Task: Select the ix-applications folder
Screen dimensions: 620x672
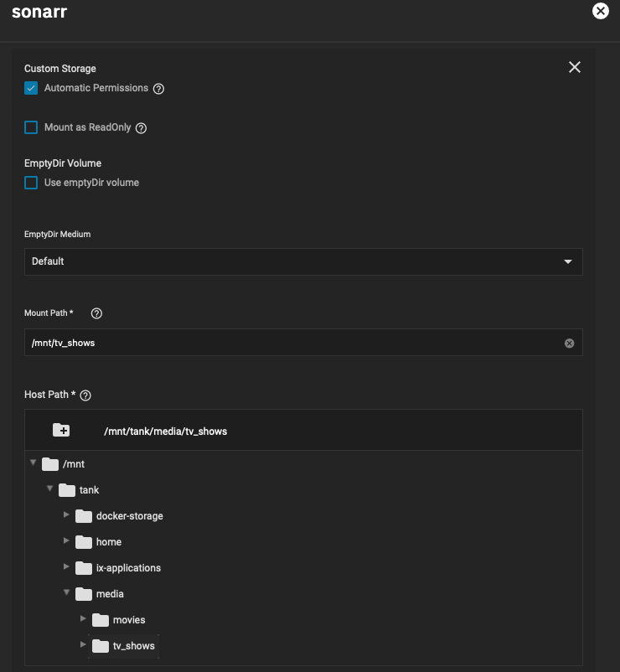Action: point(118,568)
